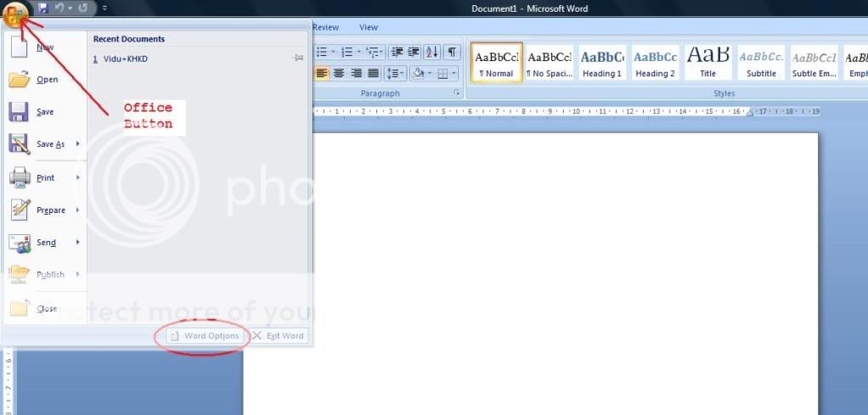Viewport: 868px width, 415px height.
Task: Switch to the View ribbon tab
Action: tap(368, 27)
